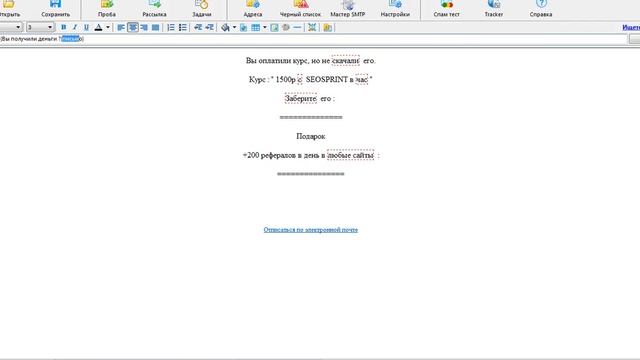Click 'Вы оплатили курс' text line

(x=278, y=60)
